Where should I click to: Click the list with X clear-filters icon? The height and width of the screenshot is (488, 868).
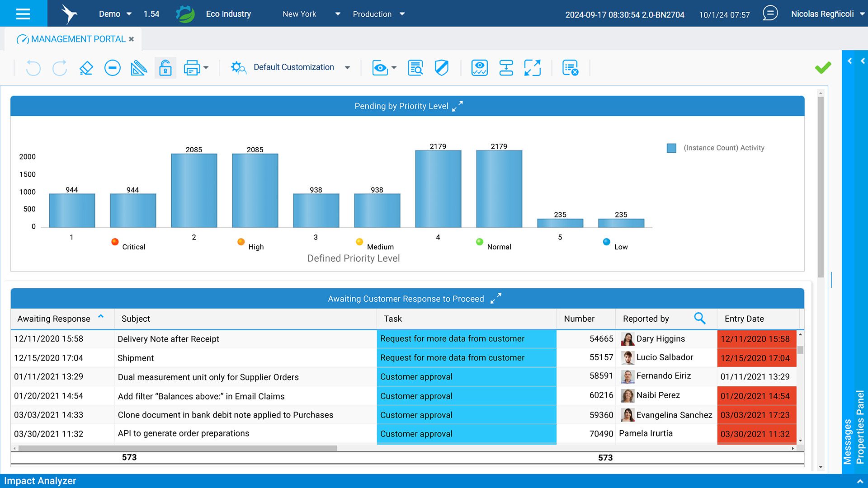[x=570, y=68]
